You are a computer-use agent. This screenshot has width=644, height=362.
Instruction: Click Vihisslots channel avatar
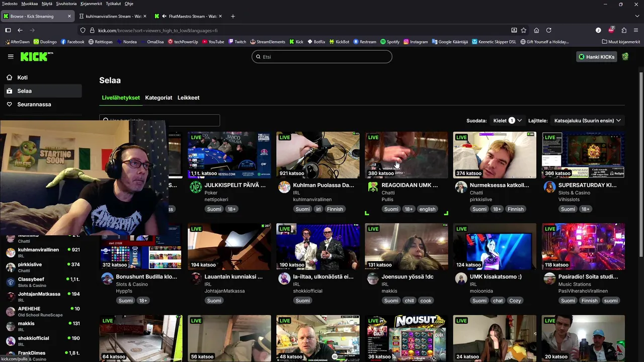(x=550, y=188)
